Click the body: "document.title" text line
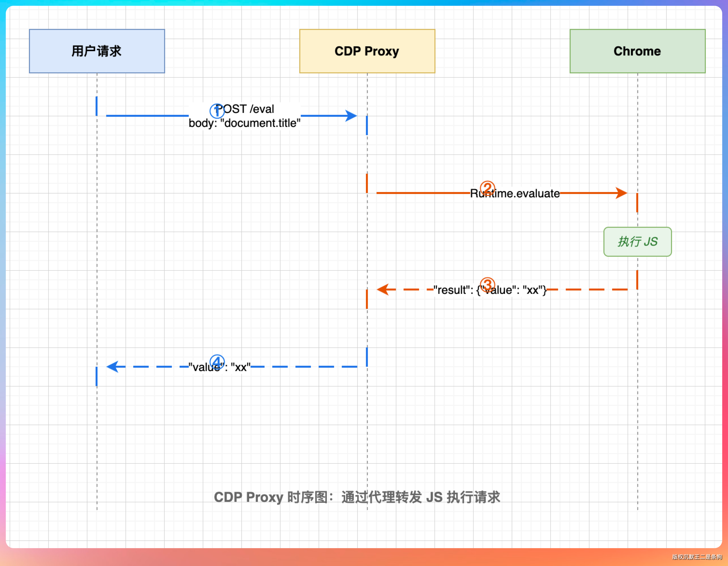 [244, 123]
